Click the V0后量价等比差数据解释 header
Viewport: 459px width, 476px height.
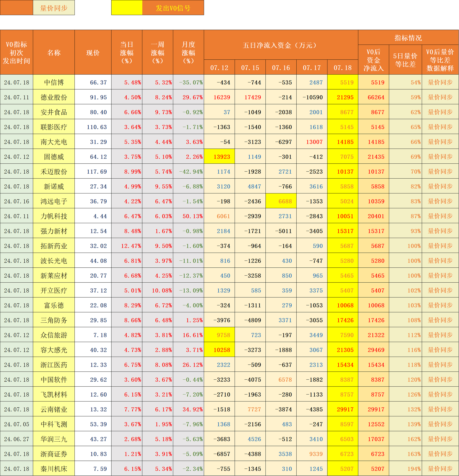point(440,60)
